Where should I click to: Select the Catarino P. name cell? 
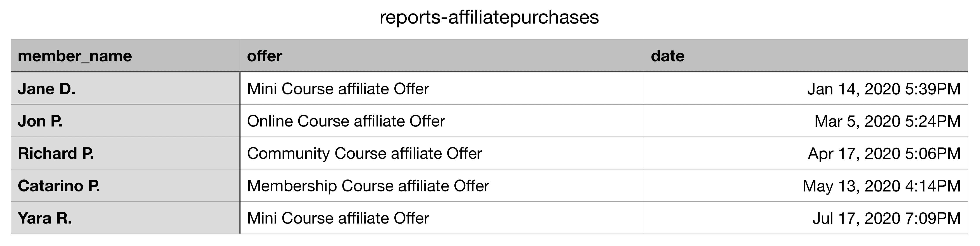point(126,186)
